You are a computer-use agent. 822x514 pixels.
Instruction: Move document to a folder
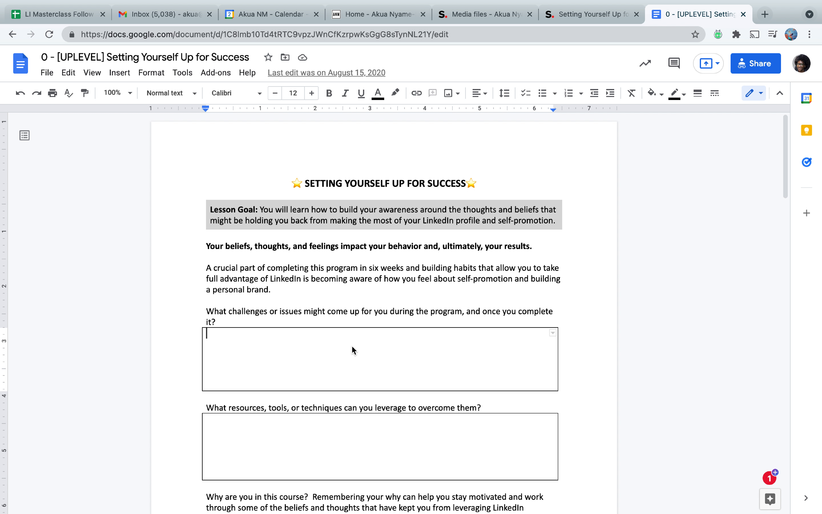point(285,57)
